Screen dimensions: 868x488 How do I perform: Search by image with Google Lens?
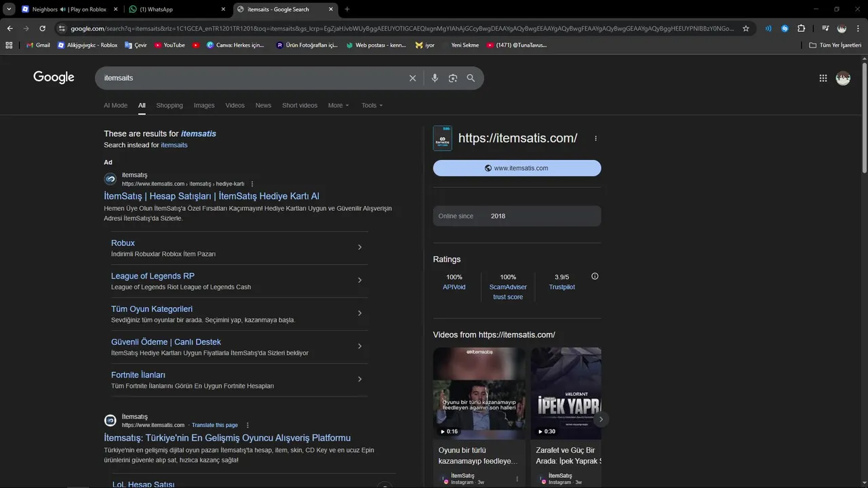(453, 78)
